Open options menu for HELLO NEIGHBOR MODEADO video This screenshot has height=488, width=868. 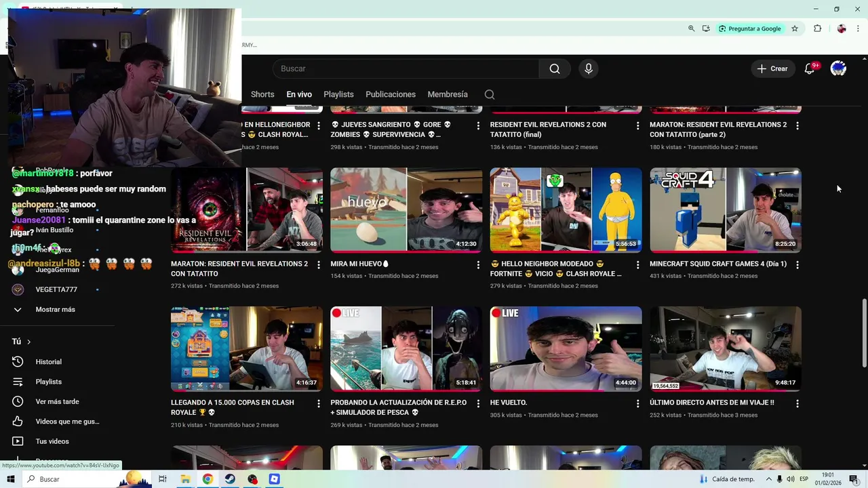637,265
